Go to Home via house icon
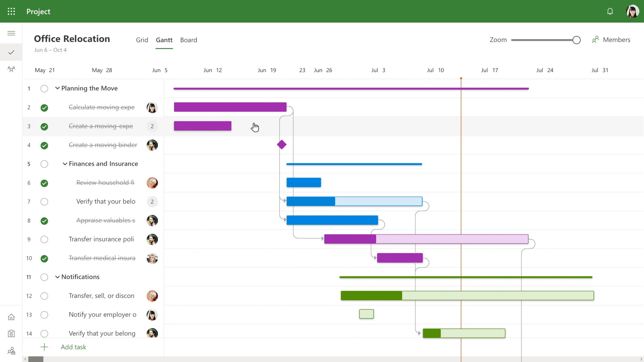Screen dimensions: 644x362 (x=11, y=317)
